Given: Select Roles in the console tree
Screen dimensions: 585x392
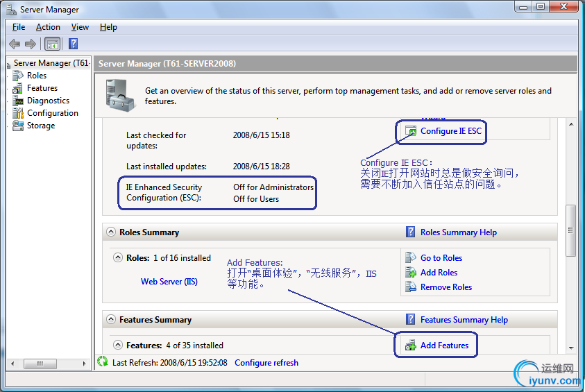Looking at the screenshot, I should click(x=37, y=76).
